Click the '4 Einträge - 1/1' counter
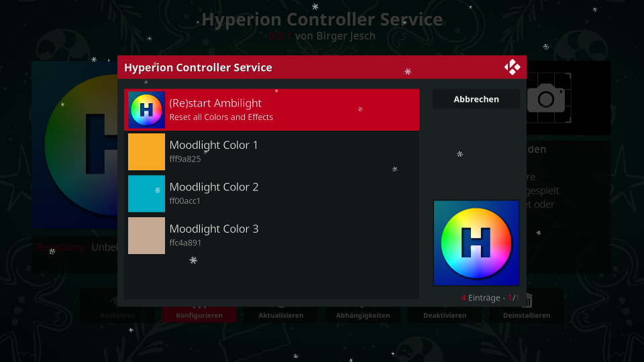Viewport: 644px width, 362px height. tap(490, 298)
